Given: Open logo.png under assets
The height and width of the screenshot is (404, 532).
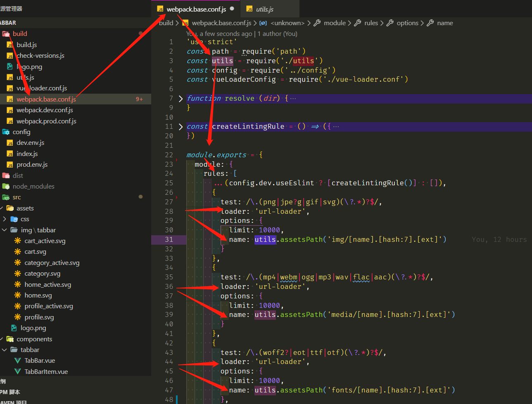Looking at the screenshot, I should (33, 328).
